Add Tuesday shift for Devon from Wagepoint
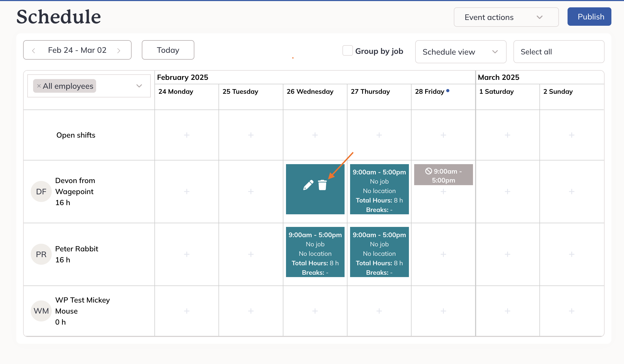The height and width of the screenshot is (364, 624). [x=251, y=191]
